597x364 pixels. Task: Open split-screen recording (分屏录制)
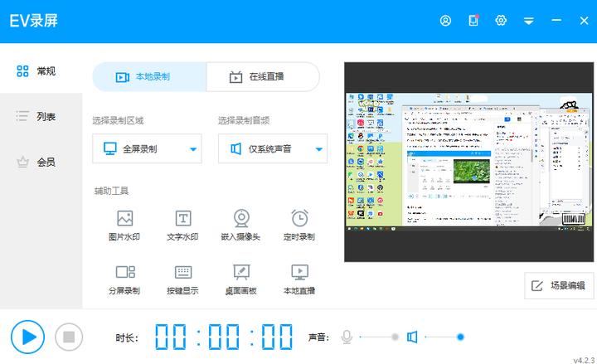click(124, 279)
